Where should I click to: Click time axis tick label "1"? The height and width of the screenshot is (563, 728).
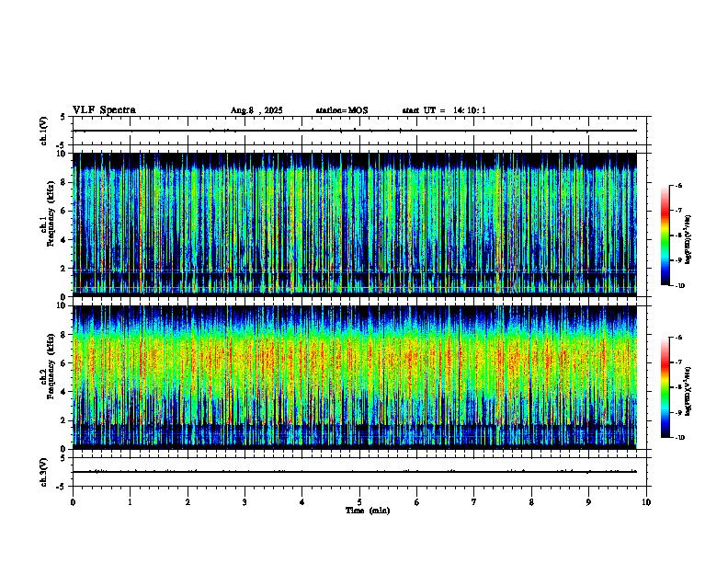[130, 502]
